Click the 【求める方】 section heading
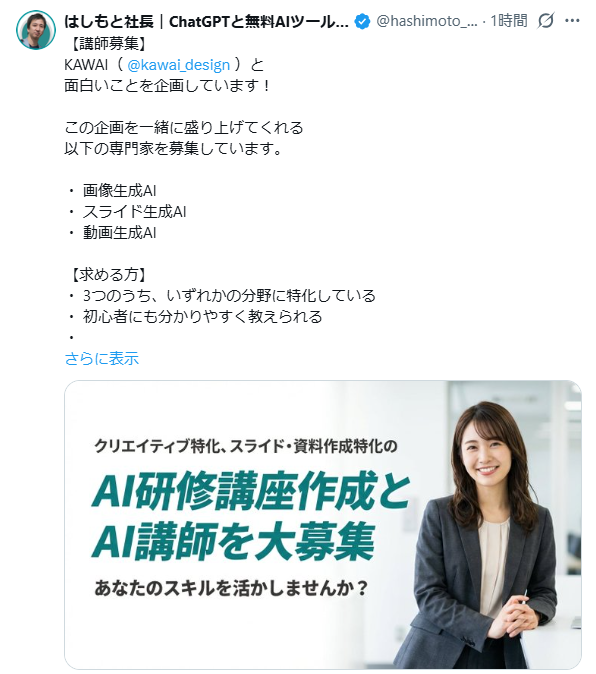This screenshot has width=596, height=674. (107, 275)
